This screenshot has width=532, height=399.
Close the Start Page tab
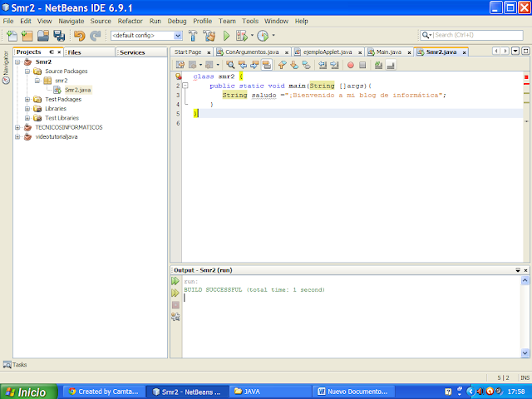(x=209, y=52)
